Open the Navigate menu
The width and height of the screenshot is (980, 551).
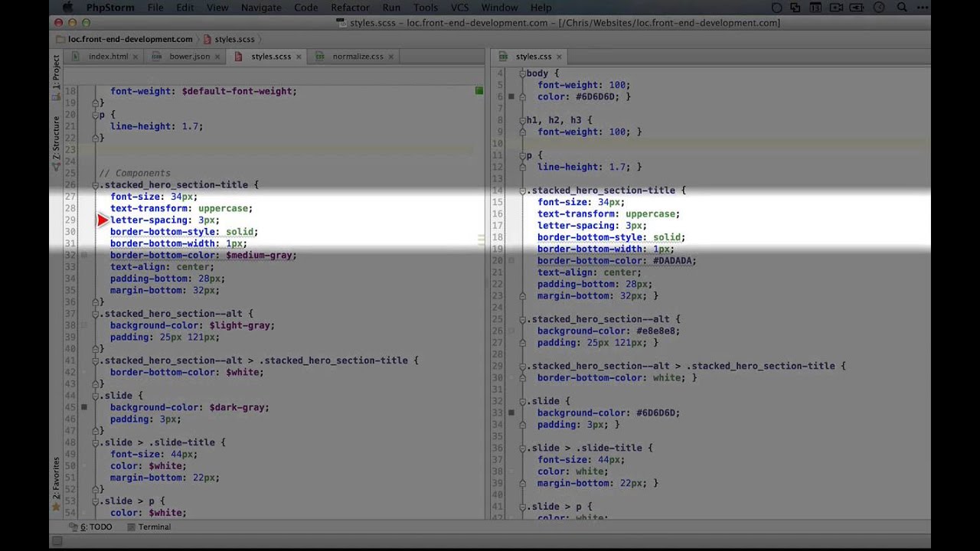(261, 8)
